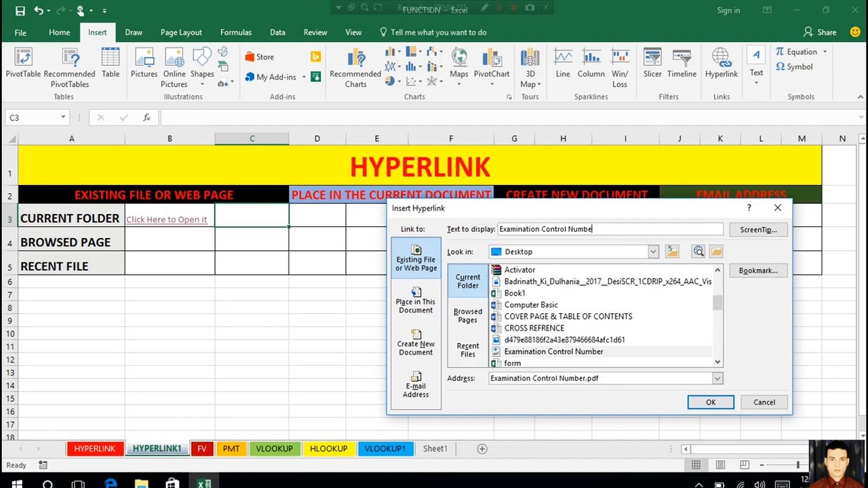Save the workbook via Quick Access

point(20,10)
